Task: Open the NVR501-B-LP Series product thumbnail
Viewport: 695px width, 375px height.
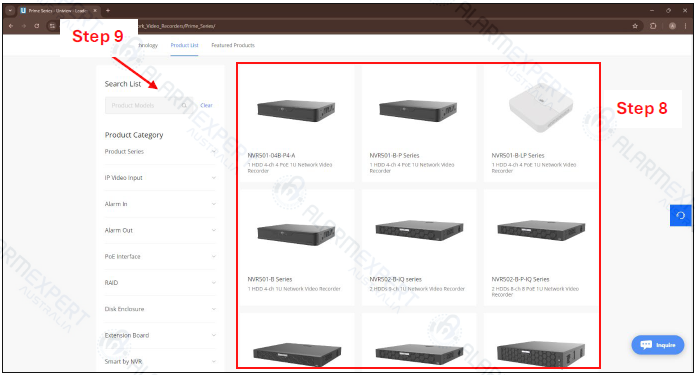Action: click(x=541, y=109)
